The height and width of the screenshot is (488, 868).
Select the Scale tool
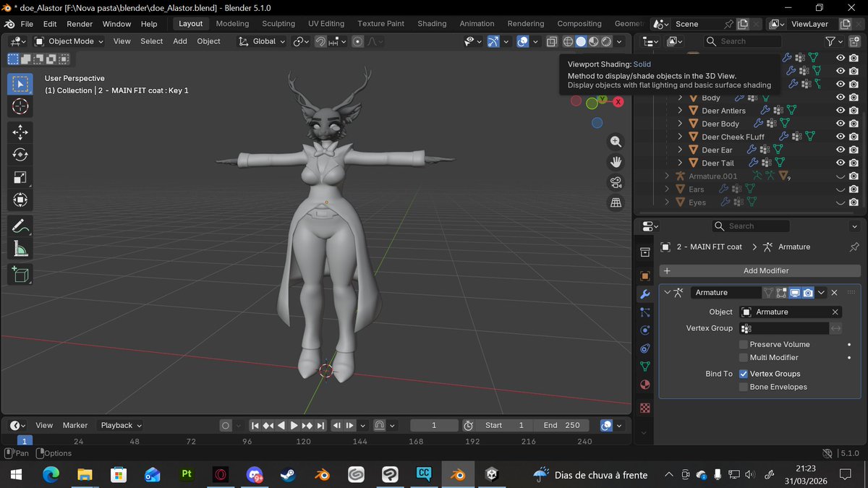20,176
